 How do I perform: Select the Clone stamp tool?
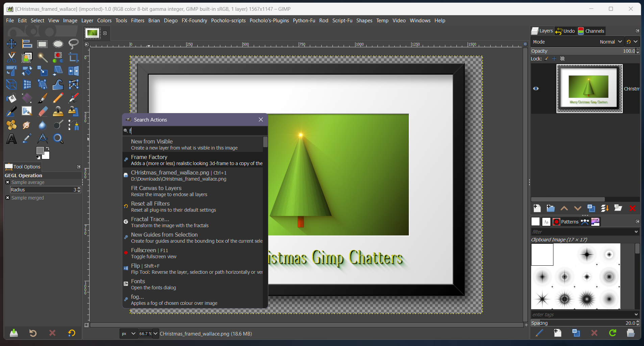pyautogui.click(x=58, y=111)
